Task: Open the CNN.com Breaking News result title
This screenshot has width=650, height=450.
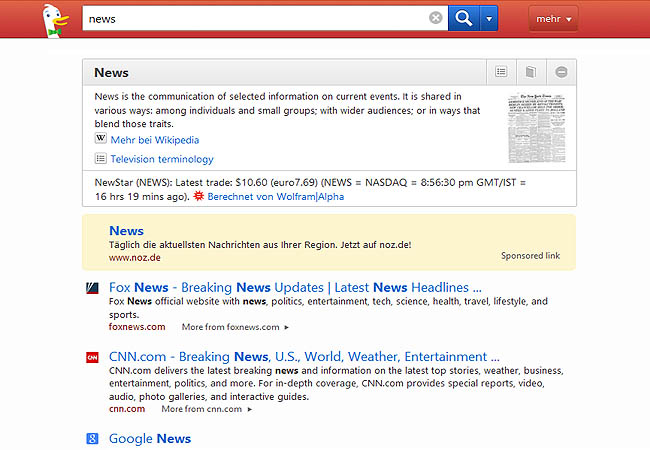Action: pyautogui.click(x=304, y=357)
